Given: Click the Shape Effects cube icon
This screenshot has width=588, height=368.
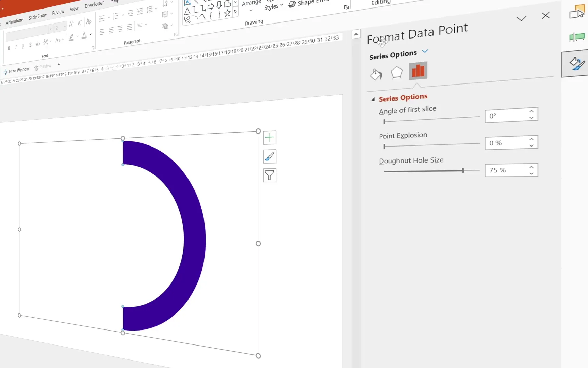Looking at the screenshot, I should [x=292, y=4].
